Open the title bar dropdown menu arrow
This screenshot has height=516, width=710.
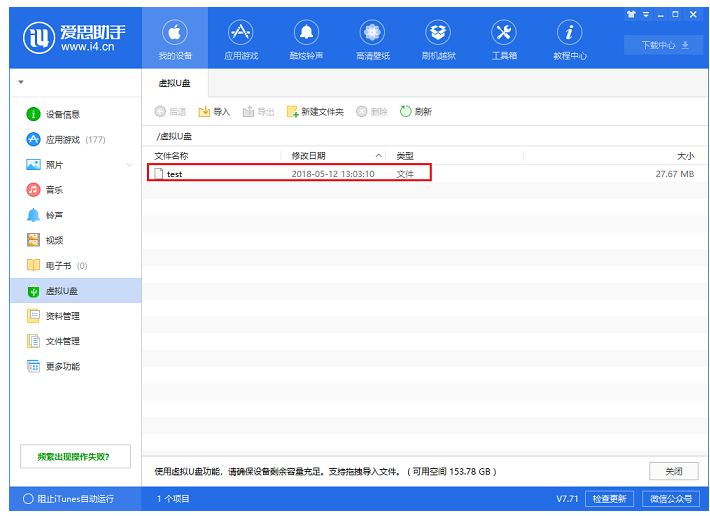[x=646, y=14]
